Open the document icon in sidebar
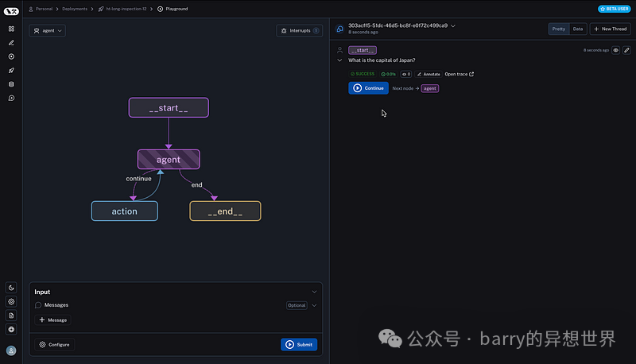The height and width of the screenshot is (364, 636). tap(11, 316)
